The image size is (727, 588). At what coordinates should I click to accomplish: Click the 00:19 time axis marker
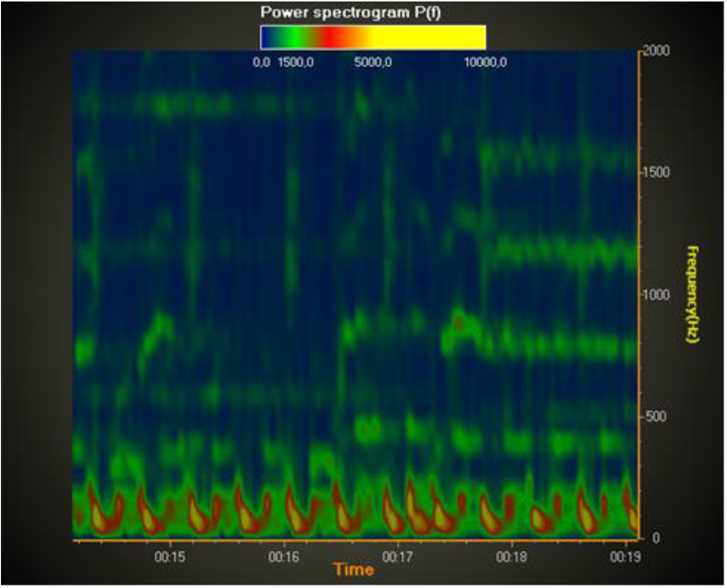(625, 557)
